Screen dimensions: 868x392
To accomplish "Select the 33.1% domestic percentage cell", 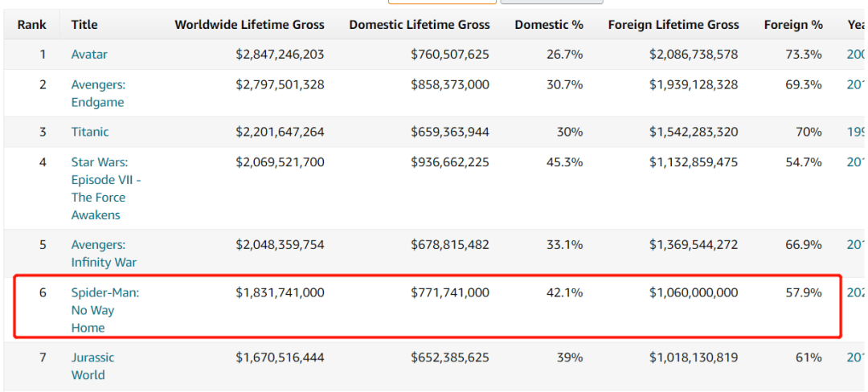I will 565,244.
